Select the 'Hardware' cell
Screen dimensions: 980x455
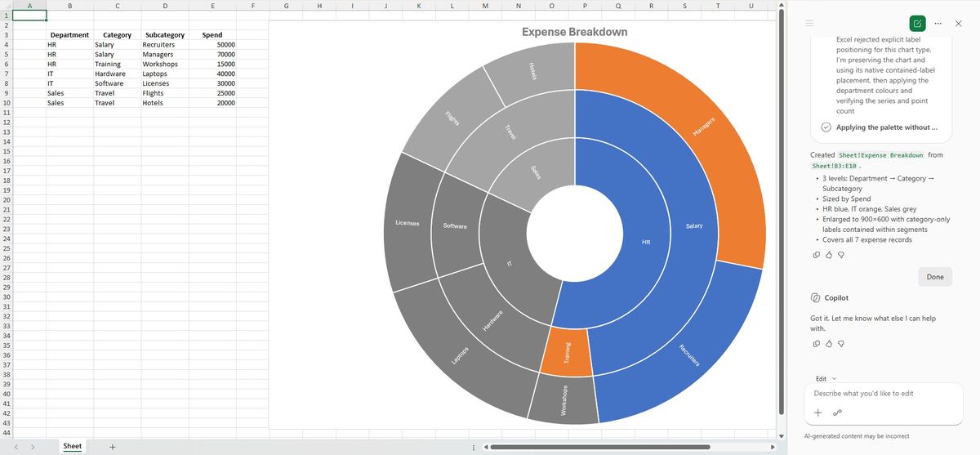pos(117,74)
